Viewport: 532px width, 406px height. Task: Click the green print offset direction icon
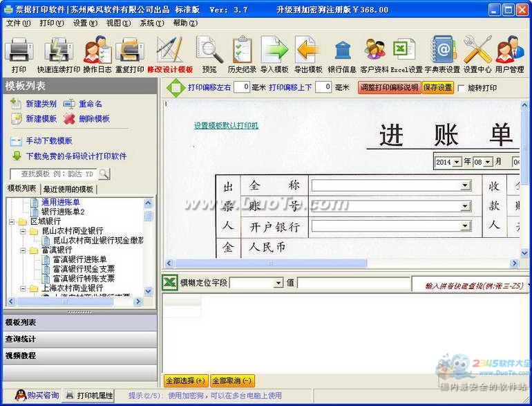tap(175, 88)
